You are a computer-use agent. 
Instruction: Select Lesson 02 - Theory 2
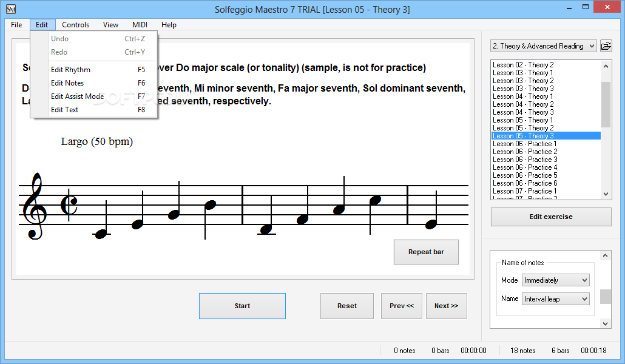546,65
